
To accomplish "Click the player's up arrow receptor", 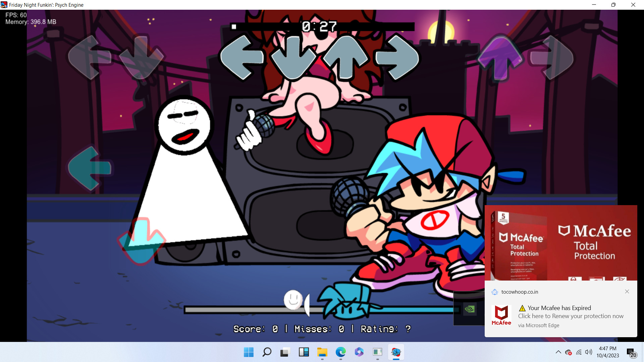I will pyautogui.click(x=346, y=58).
